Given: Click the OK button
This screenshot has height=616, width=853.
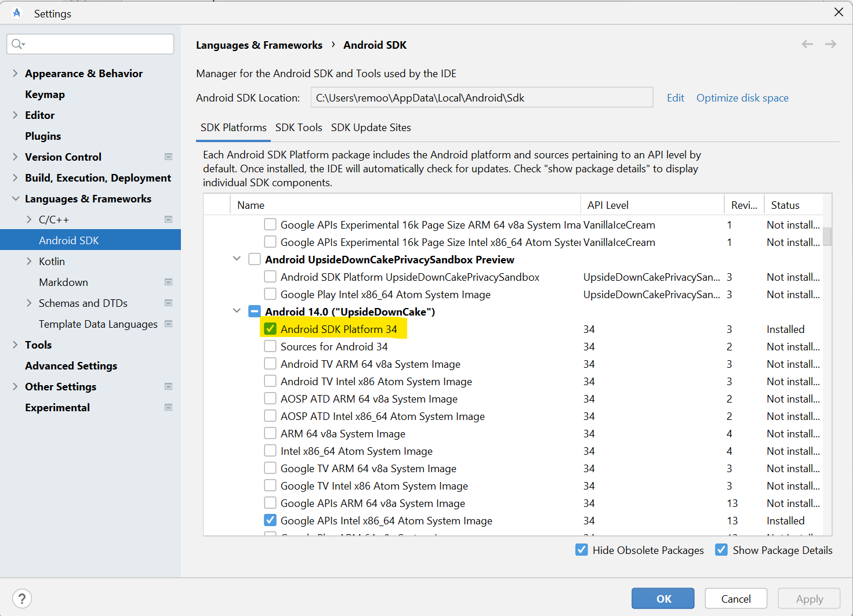Looking at the screenshot, I should tap(663, 599).
